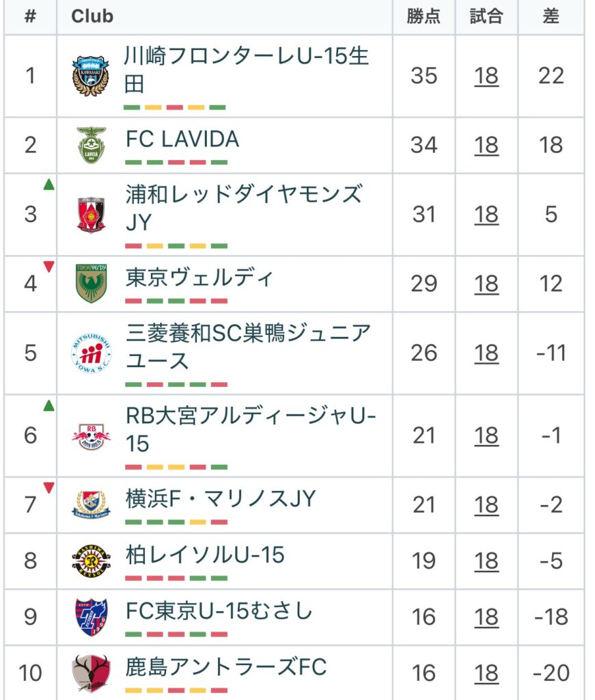Open 18 matches link for 東京ヴェルディ

coord(486,283)
